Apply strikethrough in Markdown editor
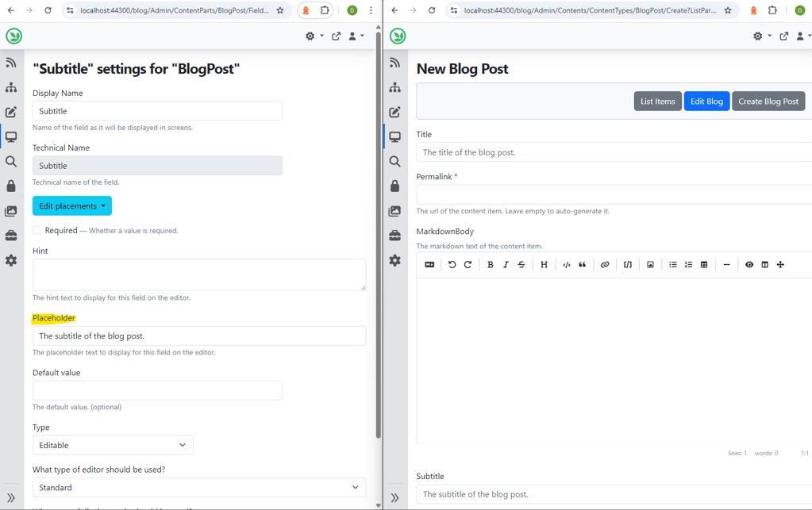The width and height of the screenshot is (812, 510). [x=521, y=265]
